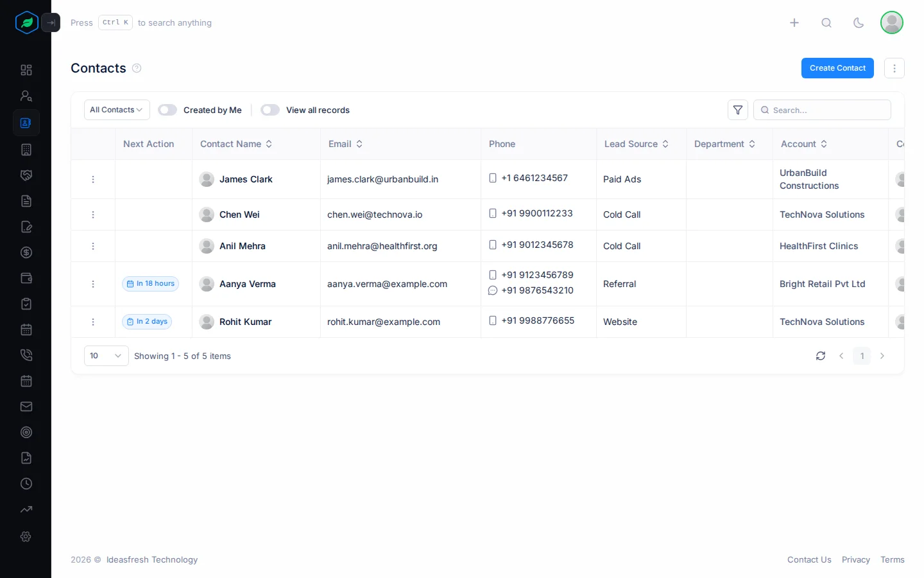Screen dimensions: 924x578
Task: Select page 1 in pagination
Action: point(862,356)
